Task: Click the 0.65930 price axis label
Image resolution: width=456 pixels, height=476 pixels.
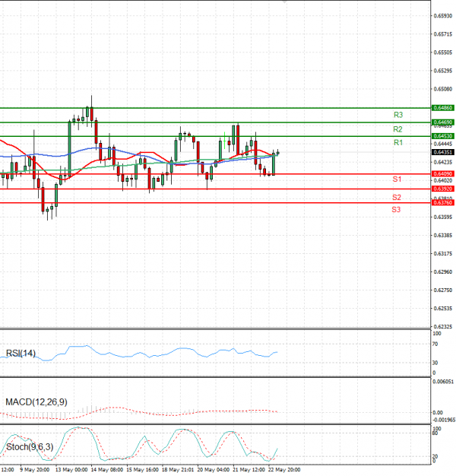Action: [x=442, y=15]
